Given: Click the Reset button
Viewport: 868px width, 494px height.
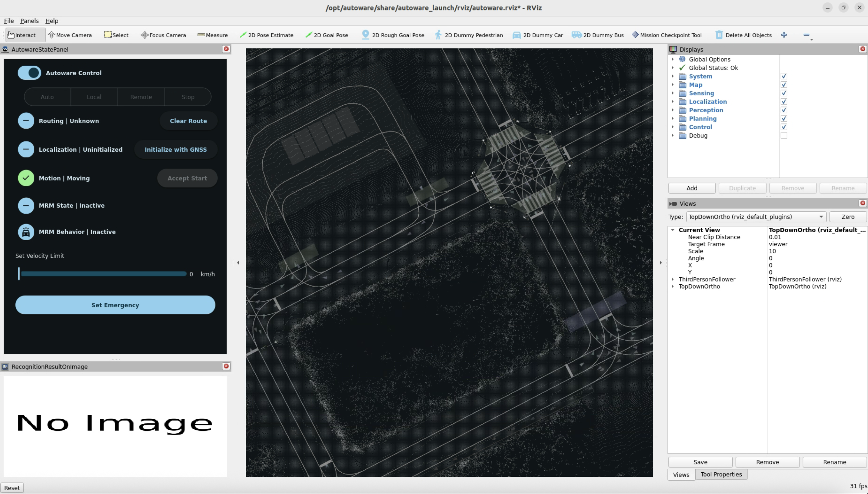Looking at the screenshot, I should point(12,488).
